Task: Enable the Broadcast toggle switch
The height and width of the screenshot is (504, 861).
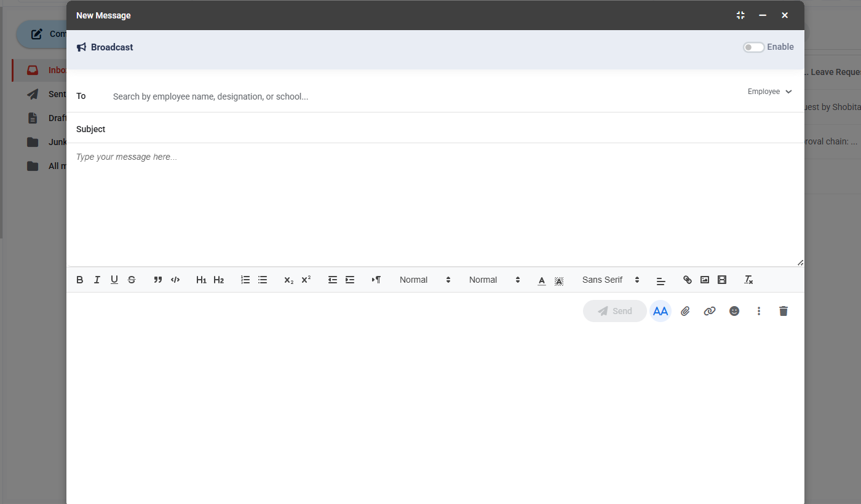Action: [753, 47]
